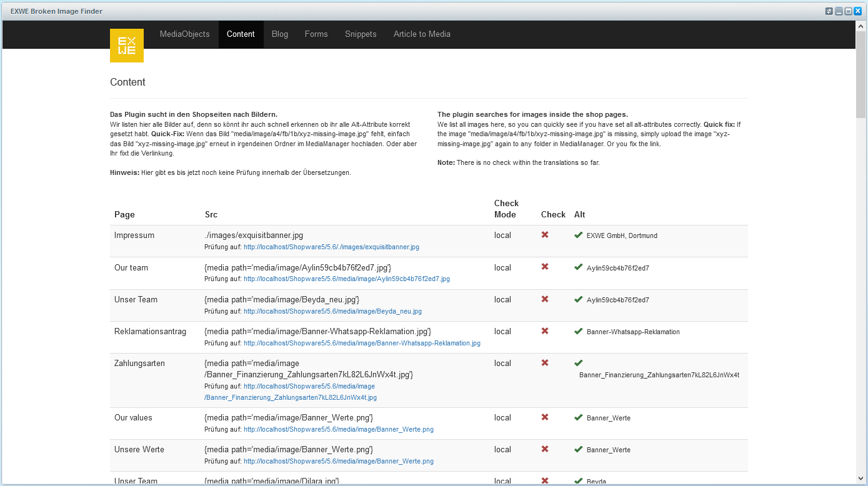The width and height of the screenshot is (868, 486).
Task: Click the Alt column header
Action: pos(580,214)
